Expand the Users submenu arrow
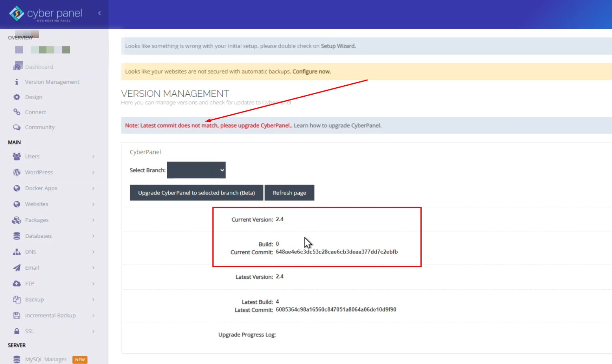Screen dimensions: 612x364 [x=93, y=156]
